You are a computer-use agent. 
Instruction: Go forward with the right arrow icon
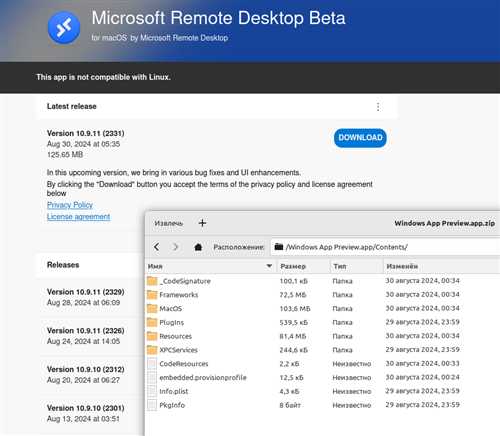click(x=175, y=247)
